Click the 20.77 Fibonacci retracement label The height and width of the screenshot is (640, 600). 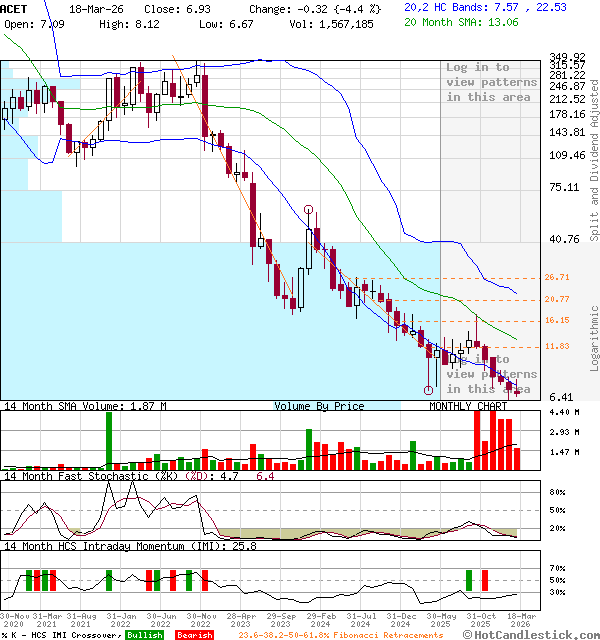(557, 300)
